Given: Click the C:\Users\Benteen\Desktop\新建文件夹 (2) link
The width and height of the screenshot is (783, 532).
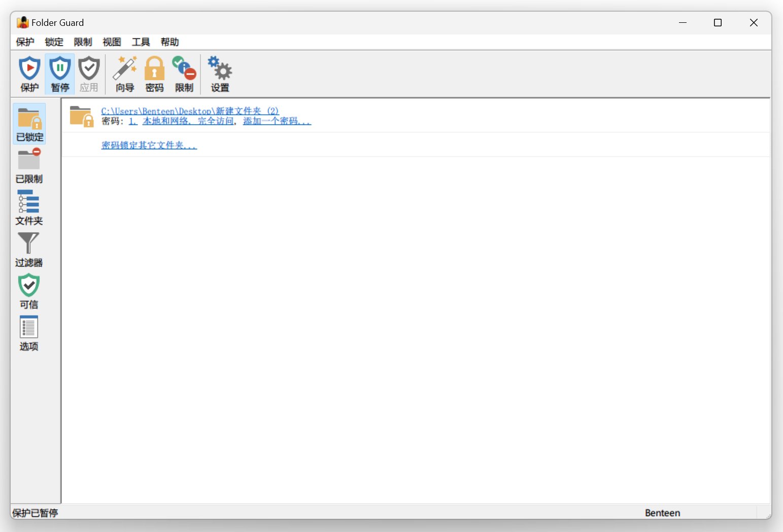Looking at the screenshot, I should tap(190, 111).
